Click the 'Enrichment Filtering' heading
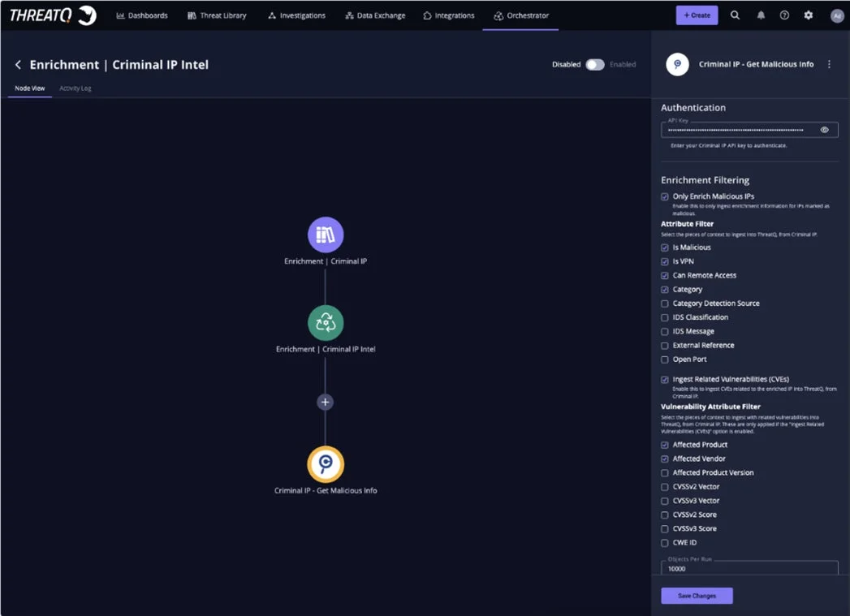 (x=705, y=180)
